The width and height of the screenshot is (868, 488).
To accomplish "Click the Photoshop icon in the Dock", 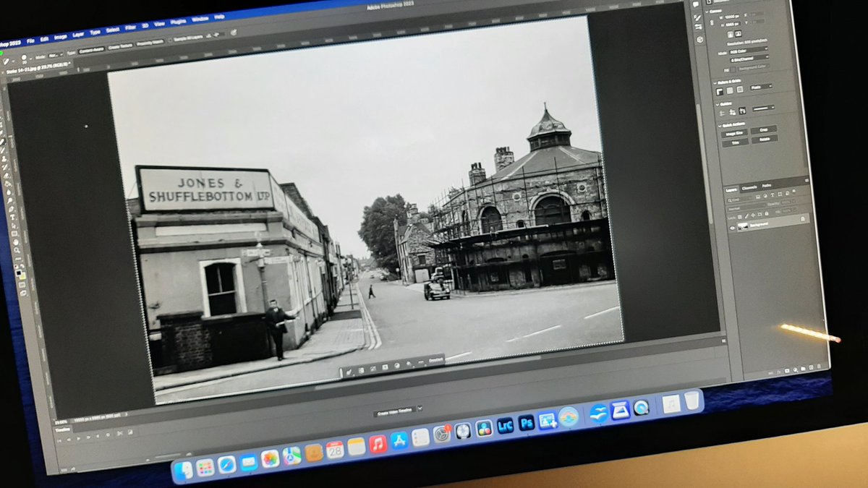I will (527, 423).
